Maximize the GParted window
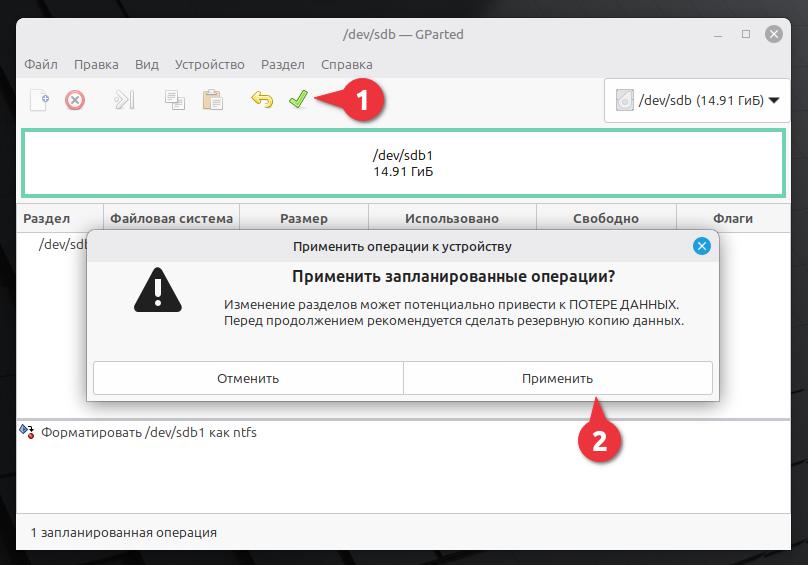808x565 pixels. click(x=746, y=34)
